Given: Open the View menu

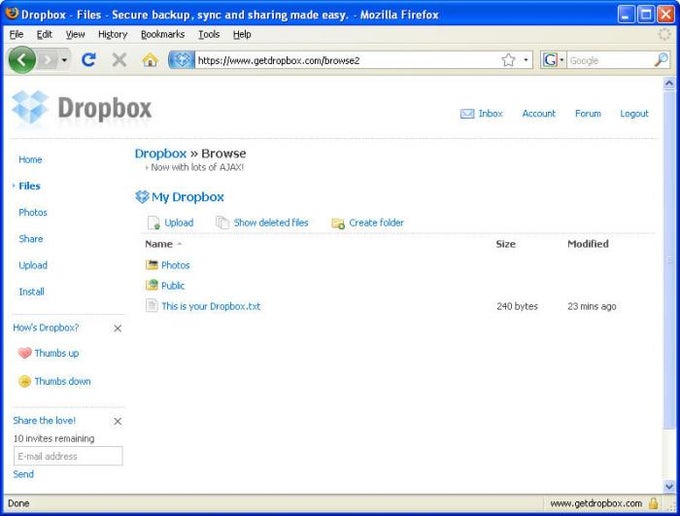Looking at the screenshot, I should click(x=75, y=34).
